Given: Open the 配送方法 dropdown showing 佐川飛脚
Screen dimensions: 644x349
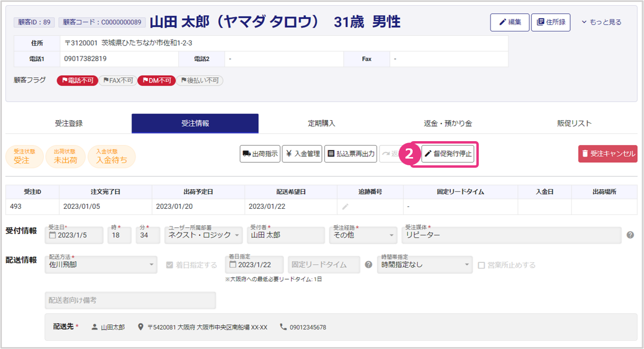Looking at the screenshot, I should [101, 264].
